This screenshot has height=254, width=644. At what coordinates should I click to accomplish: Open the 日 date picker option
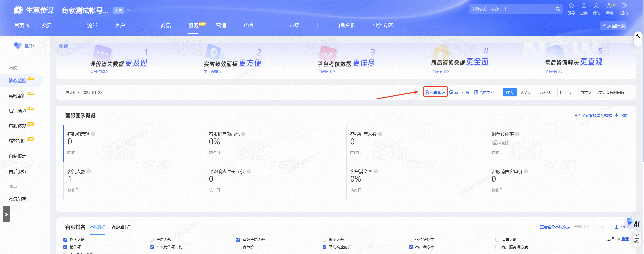pos(562,92)
